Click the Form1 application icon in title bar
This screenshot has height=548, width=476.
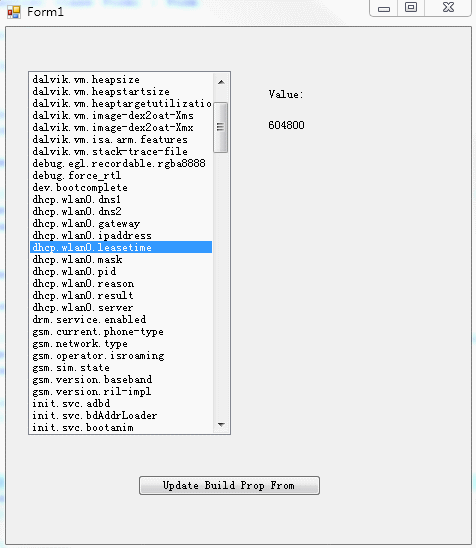(14, 12)
